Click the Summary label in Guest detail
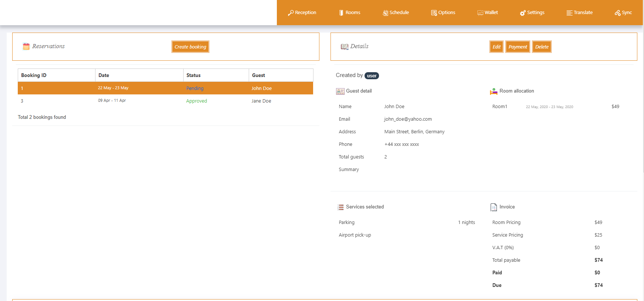Screen dimensions: 644x301 pyautogui.click(x=349, y=170)
